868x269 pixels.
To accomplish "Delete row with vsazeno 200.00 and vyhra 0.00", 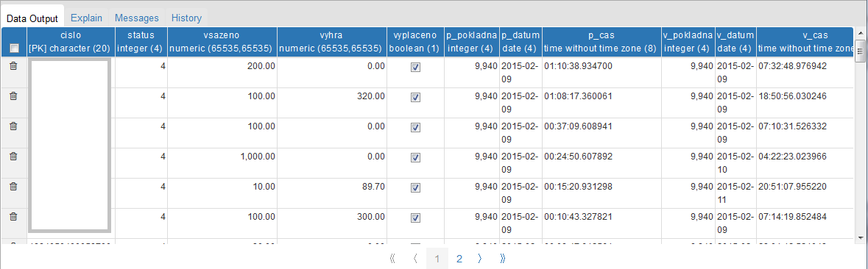I will [14, 65].
